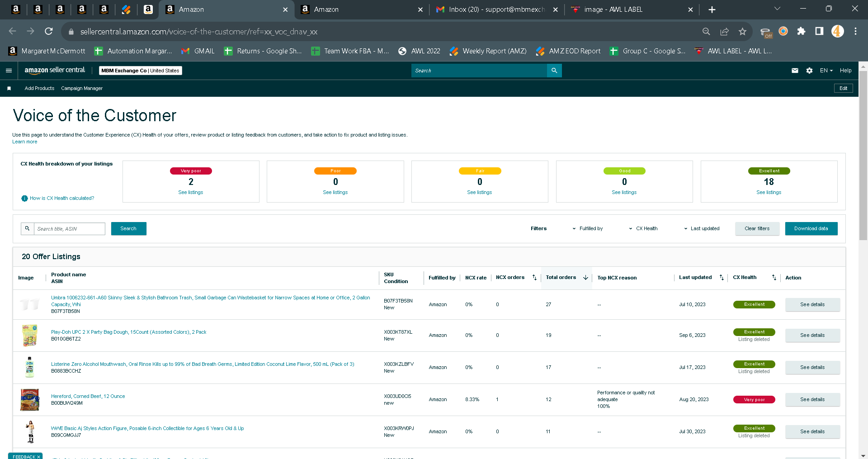Click the page vertical scrollbar

pos(863,155)
